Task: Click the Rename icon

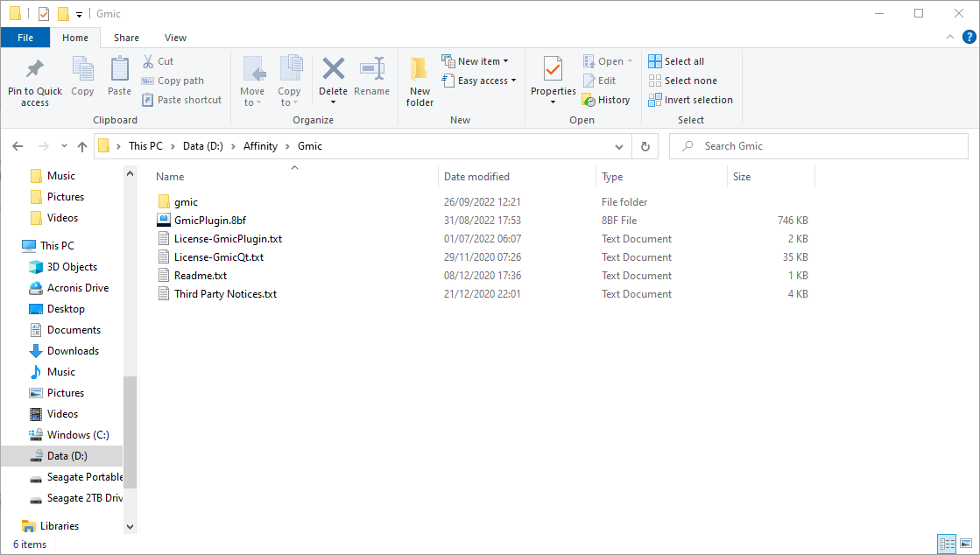Action: 372,68
